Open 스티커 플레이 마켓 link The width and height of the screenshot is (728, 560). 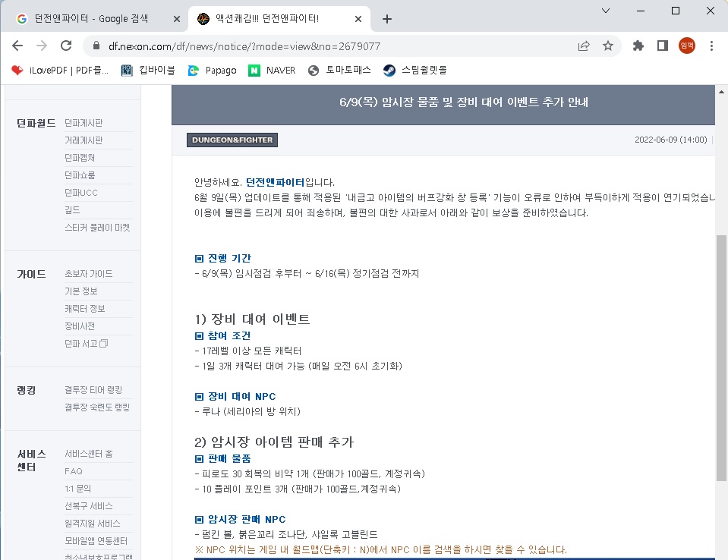(x=97, y=228)
